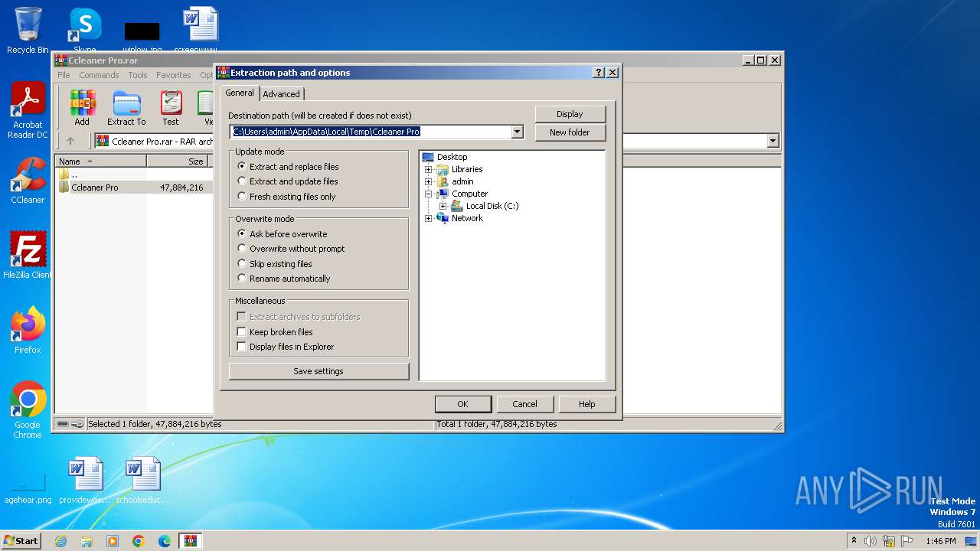Sort by the Name column header
Viewport: 980px width, 551px height.
click(x=101, y=161)
